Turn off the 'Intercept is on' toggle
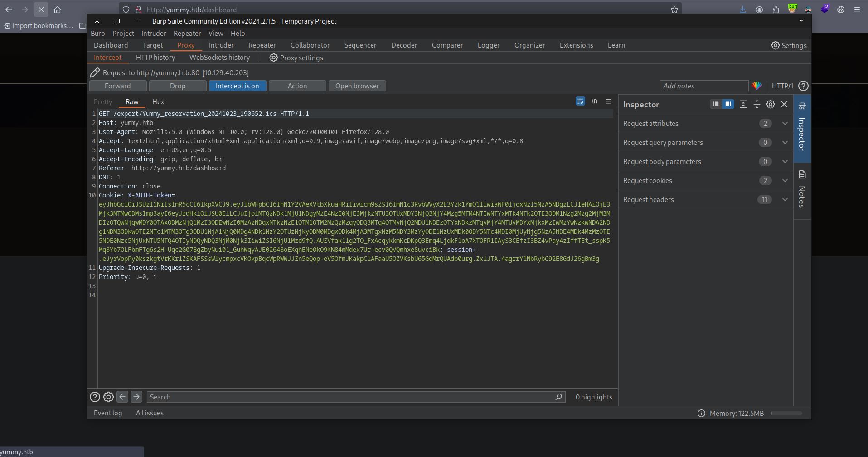This screenshot has height=457, width=868. point(237,86)
